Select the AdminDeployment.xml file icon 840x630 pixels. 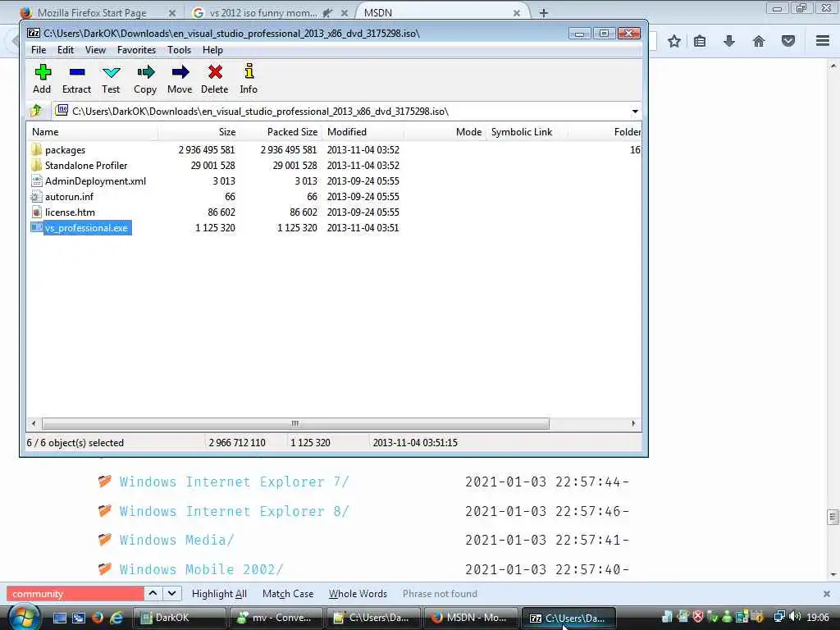pos(36,180)
